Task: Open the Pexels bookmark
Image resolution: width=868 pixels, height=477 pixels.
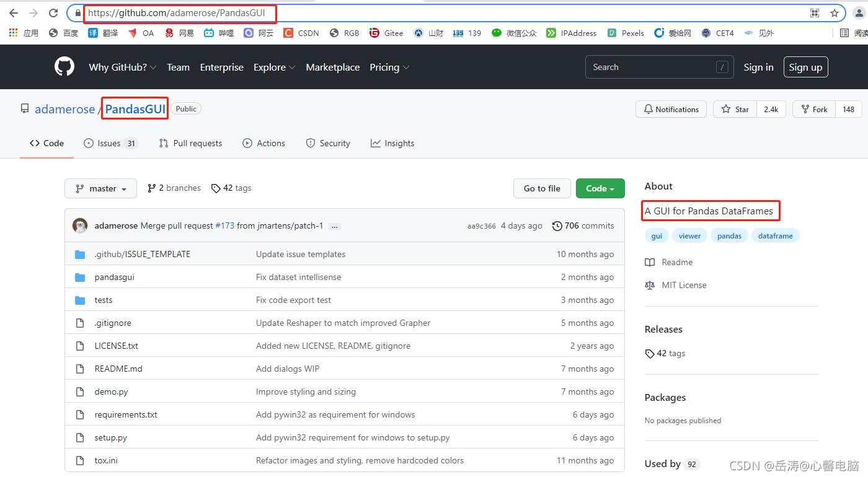Action: point(626,33)
